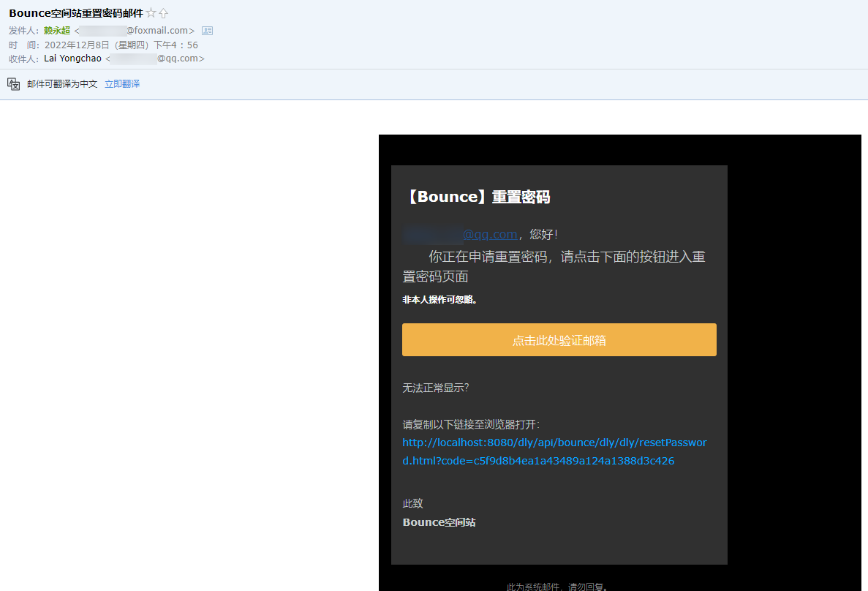Click 邮件可翻译为中文 notice text
Screen dimensions: 868x591
tap(62, 83)
